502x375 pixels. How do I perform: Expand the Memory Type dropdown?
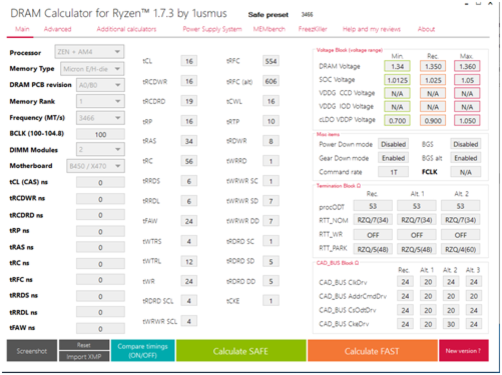click(92, 69)
